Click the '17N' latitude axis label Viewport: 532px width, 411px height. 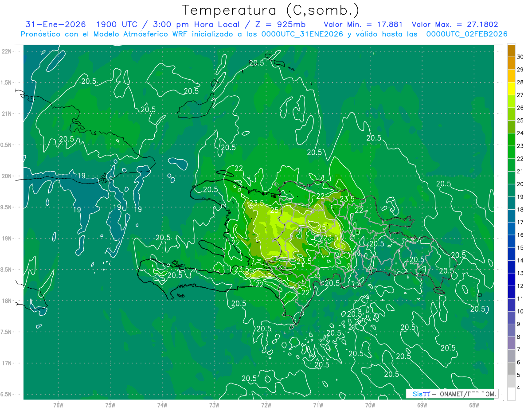7,364
